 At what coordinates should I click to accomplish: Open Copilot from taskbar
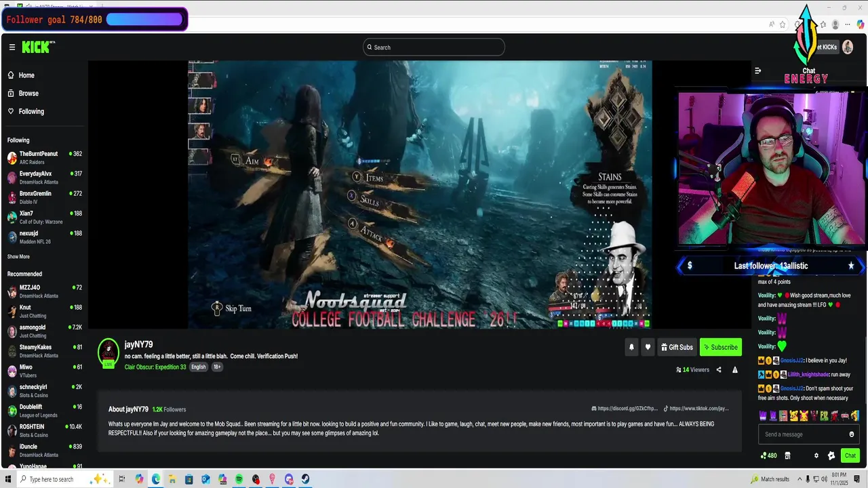pyautogui.click(x=139, y=479)
